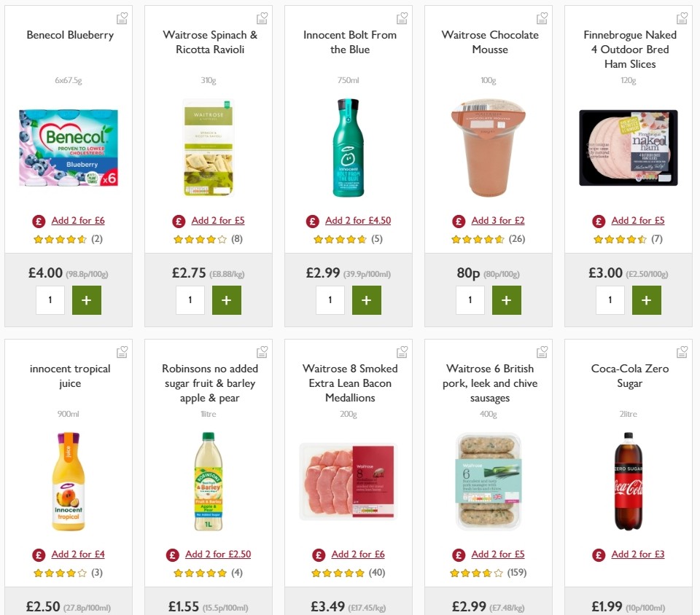Add Innocent Bolt From the Blue with plus button
The width and height of the screenshot is (700, 615).
(x=367, y=299)
